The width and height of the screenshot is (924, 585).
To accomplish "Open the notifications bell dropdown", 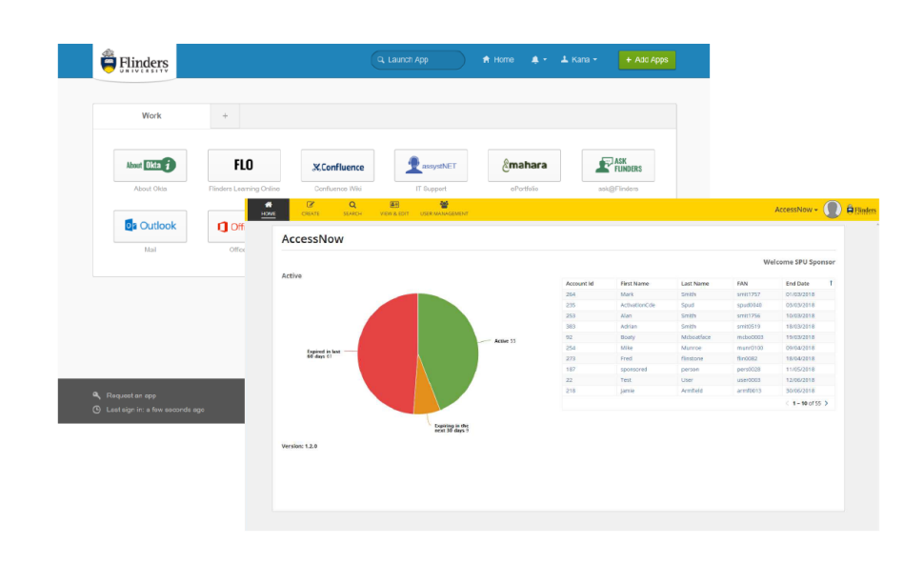I will (538, 59).
